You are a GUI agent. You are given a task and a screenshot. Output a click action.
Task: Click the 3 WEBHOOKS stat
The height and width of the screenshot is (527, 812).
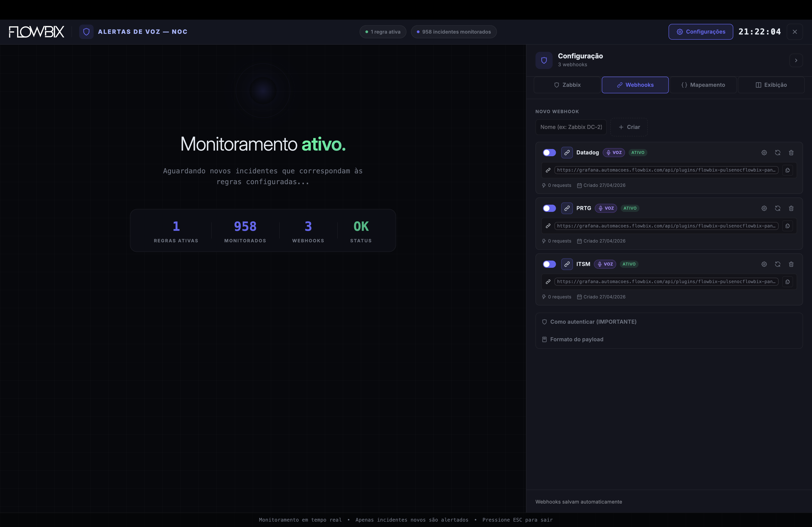308,231
